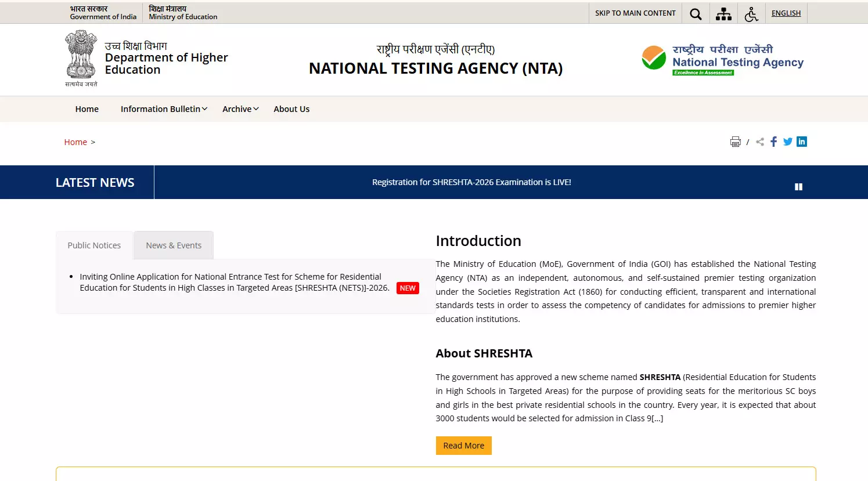Pause the latest news ticker

tap(798, 187)
